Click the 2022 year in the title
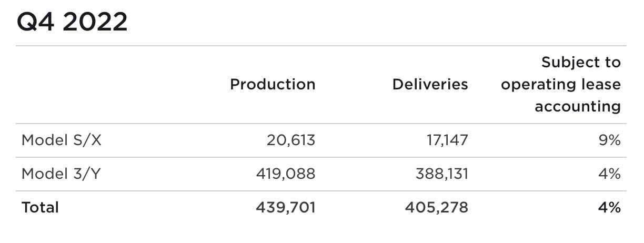 95,22
